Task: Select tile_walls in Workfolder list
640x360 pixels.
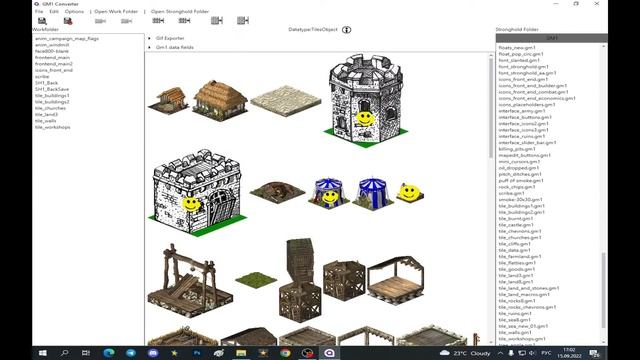Action: point(45,121)
